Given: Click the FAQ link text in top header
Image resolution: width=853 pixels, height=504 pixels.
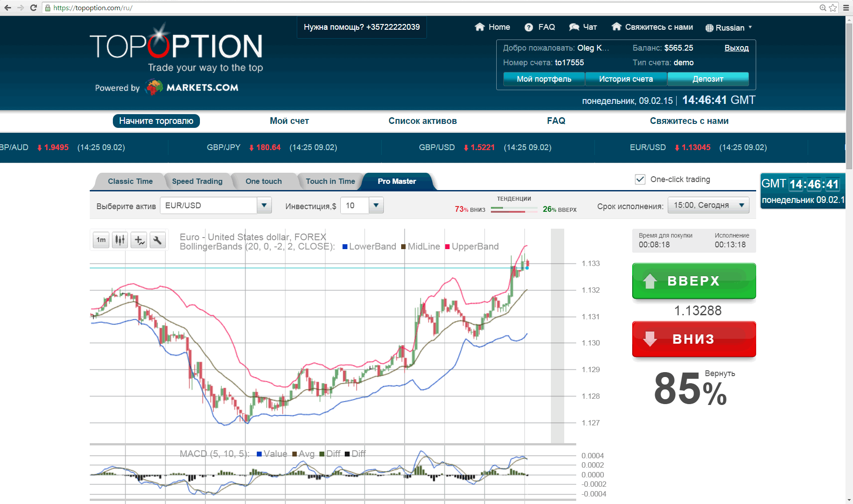Looking at the screenshot, I should 546,27.
